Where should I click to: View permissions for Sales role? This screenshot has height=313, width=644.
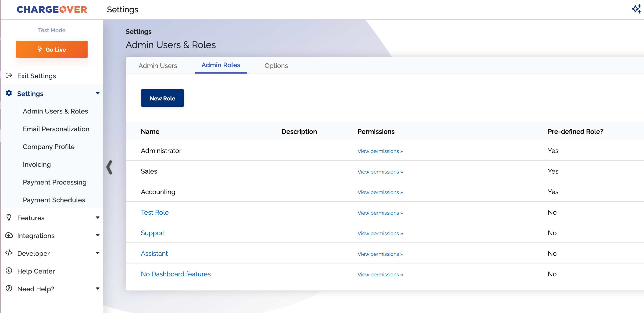[380, 172]
